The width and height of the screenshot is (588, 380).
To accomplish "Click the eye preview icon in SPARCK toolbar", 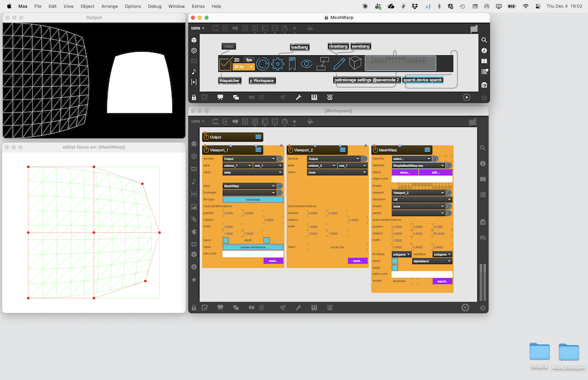I will [306, 64].
